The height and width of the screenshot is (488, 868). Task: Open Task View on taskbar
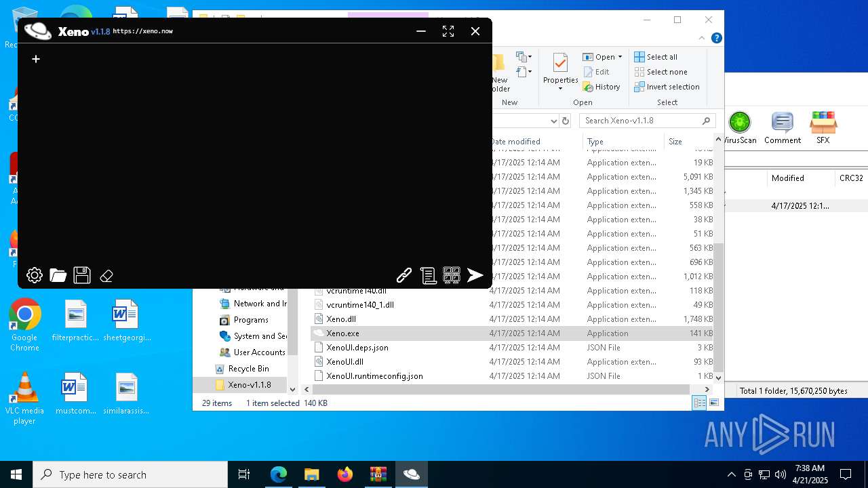[x=244, y=474]
